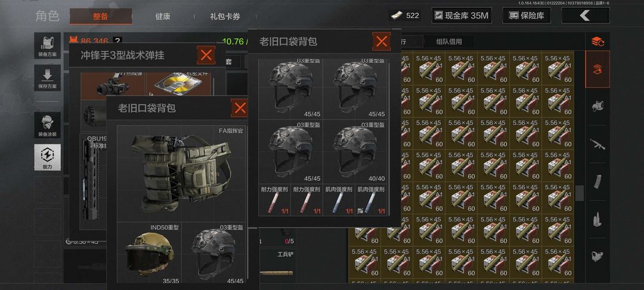The image size is (644, 290).
Task: Select the helmet category filter in sidebar
Action: pyautogui.click(x=597, y=106)
